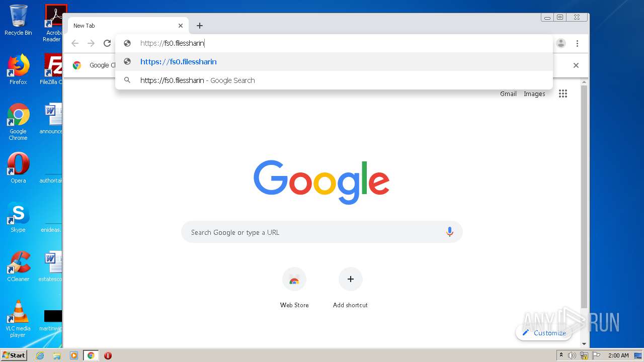Click the Search Google or type a URL box

321,232
